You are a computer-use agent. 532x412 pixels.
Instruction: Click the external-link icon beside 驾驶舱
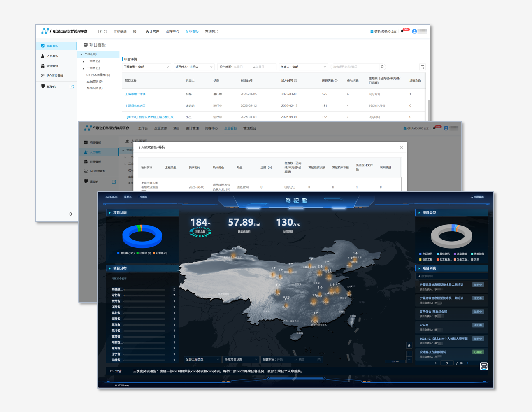click(x=72, y=86)
